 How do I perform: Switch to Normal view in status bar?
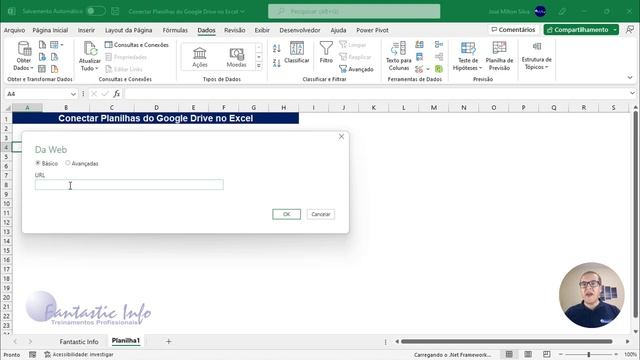(x=509, y=354)
